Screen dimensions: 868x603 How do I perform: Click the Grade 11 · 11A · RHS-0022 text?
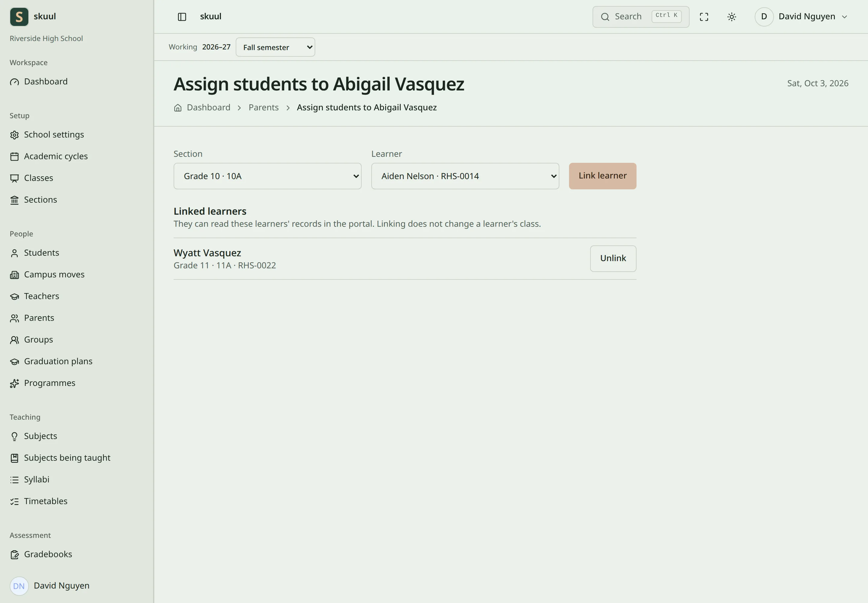click(225, 266)
